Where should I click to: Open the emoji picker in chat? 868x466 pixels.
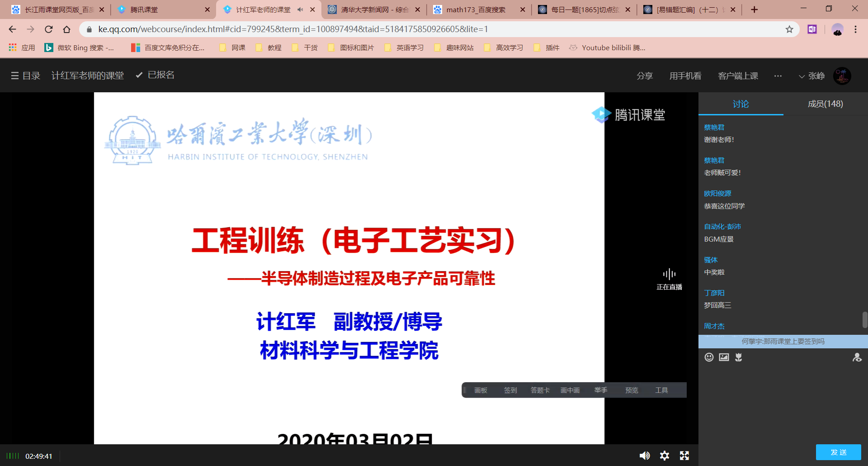click(709, 357)
